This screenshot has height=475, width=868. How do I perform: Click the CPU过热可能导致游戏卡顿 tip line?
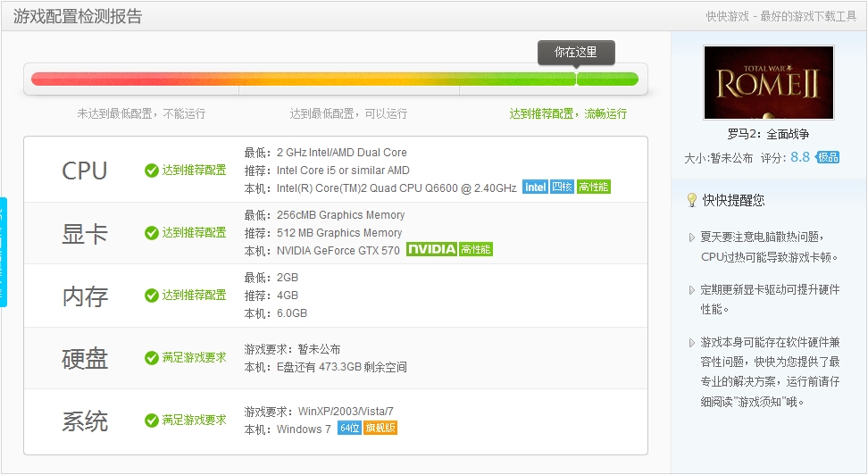[x=770, y=257]
